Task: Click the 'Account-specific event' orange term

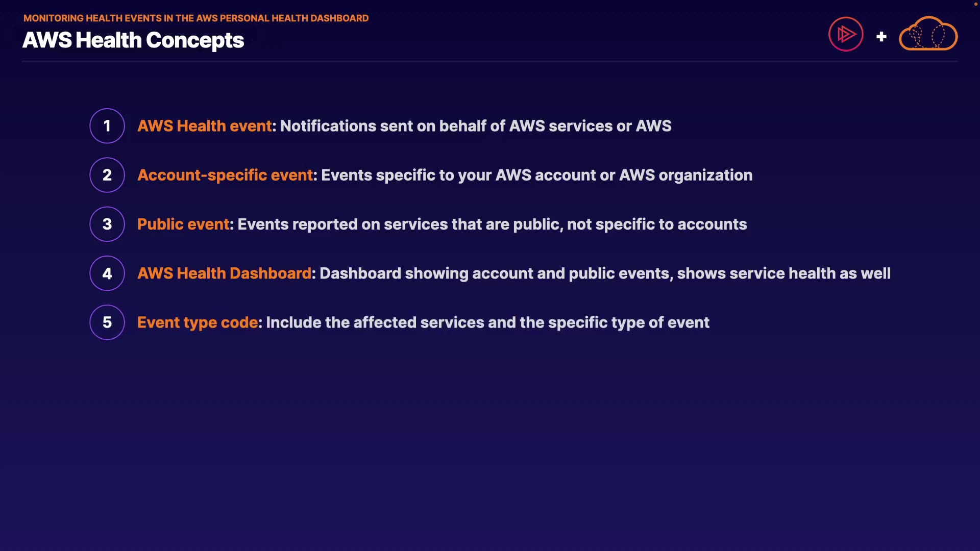Action: [x=225, y=175]
